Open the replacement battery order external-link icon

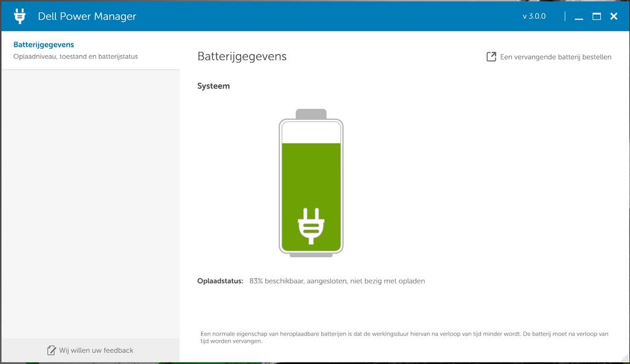click(491, 57)
